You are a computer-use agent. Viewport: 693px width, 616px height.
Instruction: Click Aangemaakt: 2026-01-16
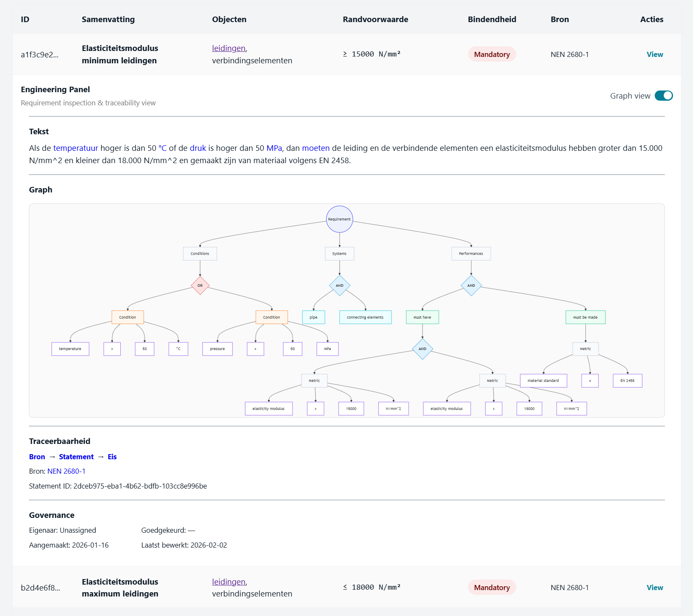(69, 545)
